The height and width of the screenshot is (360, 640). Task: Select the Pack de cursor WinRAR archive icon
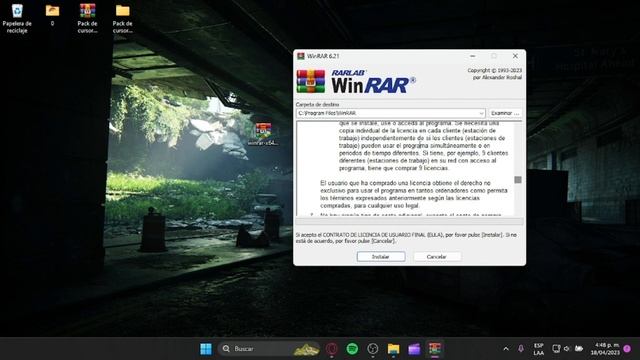(x=87, y=18)
